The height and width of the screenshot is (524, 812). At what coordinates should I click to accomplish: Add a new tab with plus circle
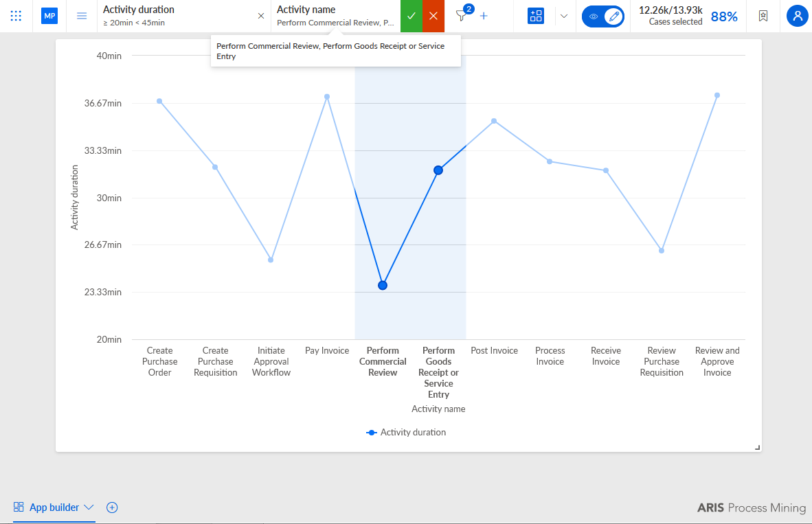(112, 508)
